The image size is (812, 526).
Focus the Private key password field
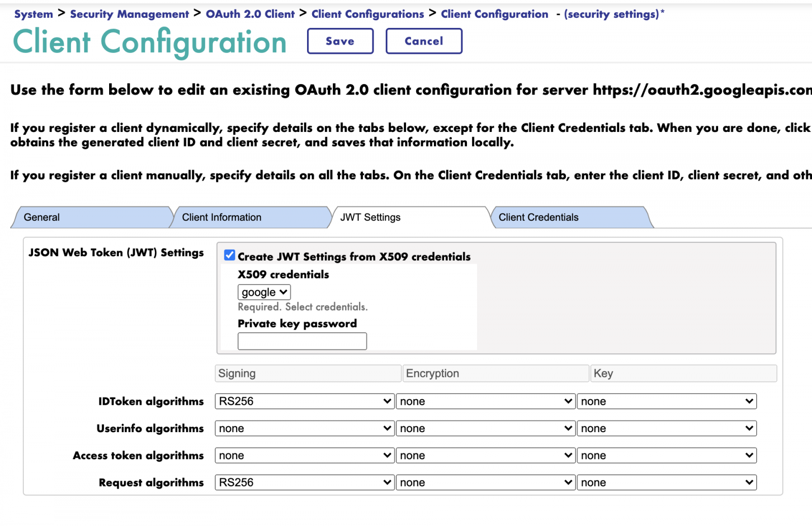click(x=302, y=341)
